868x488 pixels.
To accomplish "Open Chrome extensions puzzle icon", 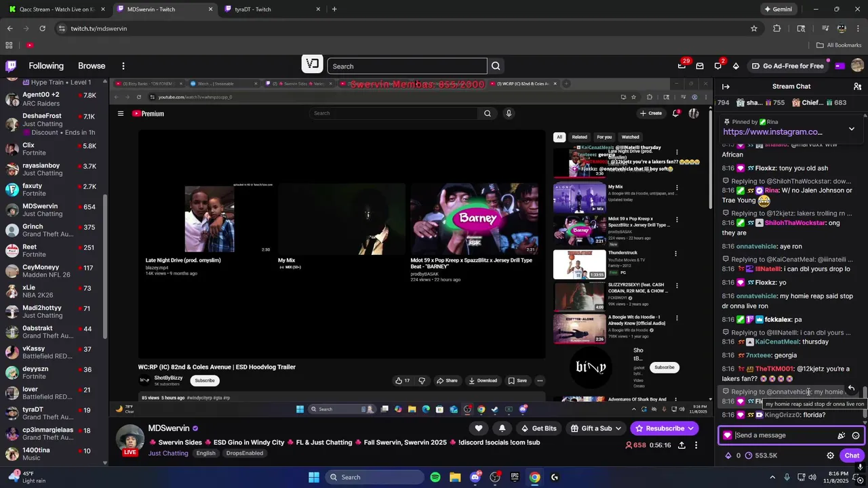I will 776,28.
